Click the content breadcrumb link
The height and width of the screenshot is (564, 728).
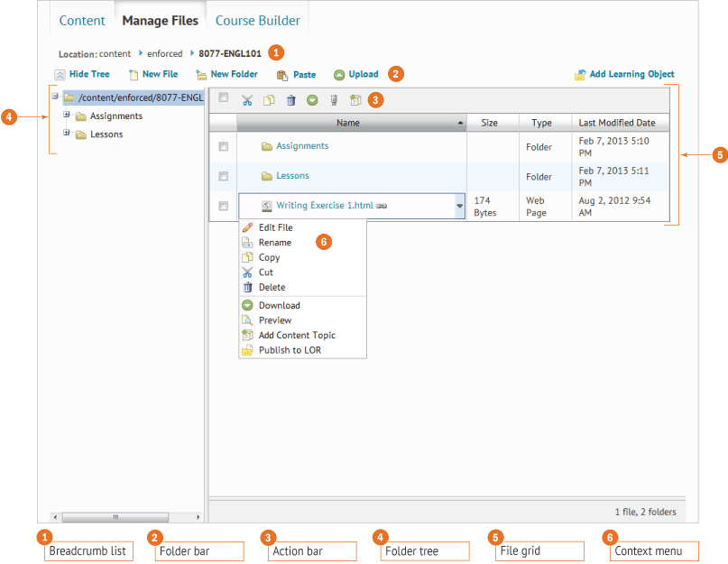coord(115,54)
